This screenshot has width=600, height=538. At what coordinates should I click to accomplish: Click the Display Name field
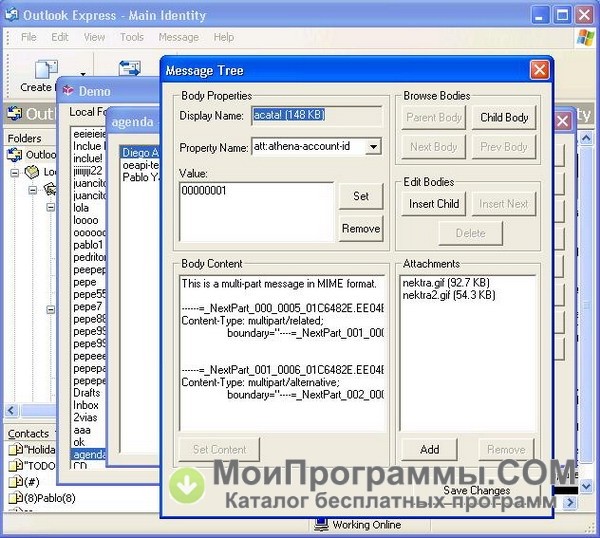[316, 115]
